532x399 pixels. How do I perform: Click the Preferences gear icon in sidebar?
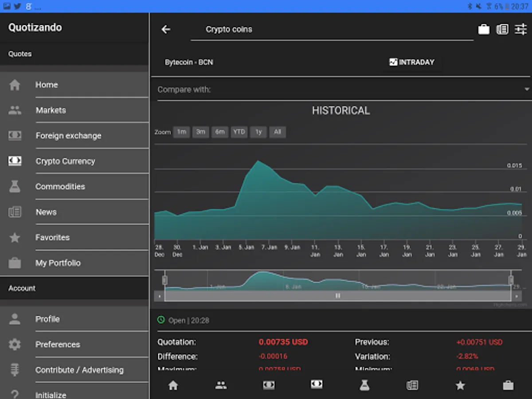pyautogui.click(x=15, y=344)
